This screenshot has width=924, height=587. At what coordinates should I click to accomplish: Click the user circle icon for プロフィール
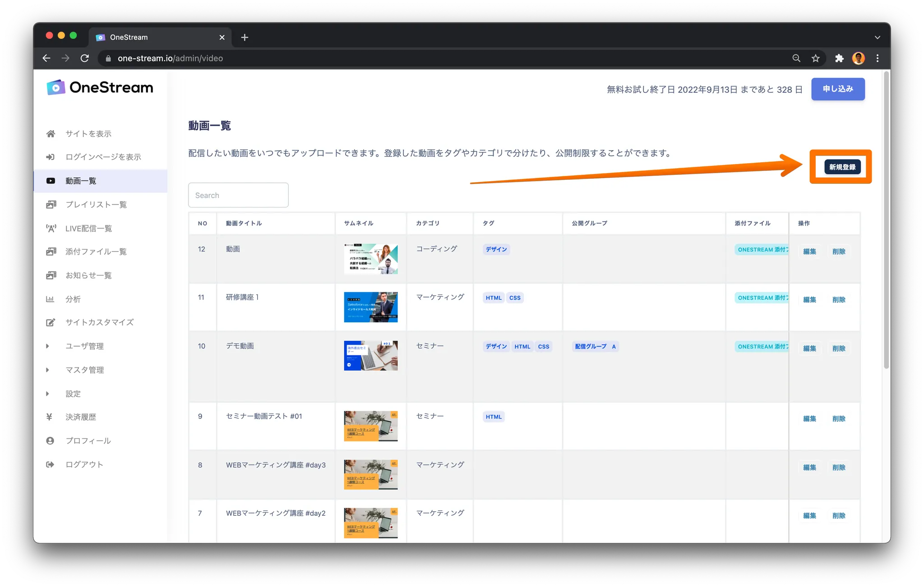click(x=50, y=440)
